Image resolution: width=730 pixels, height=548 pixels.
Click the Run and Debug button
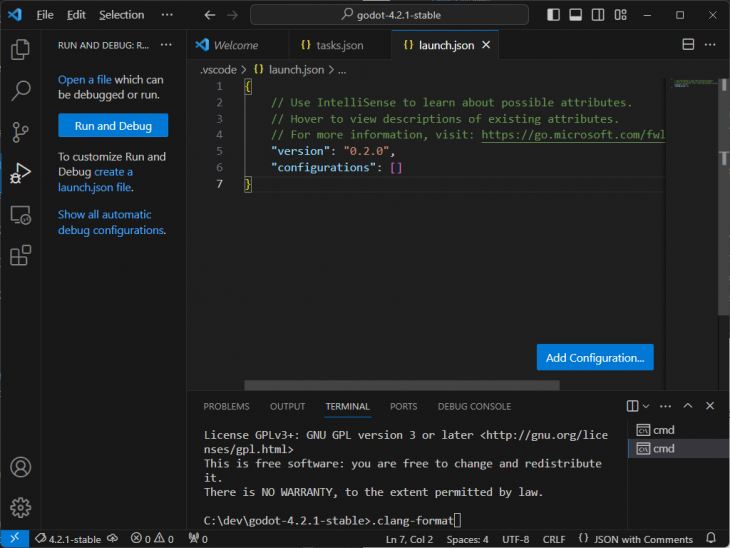click(113, 126)
